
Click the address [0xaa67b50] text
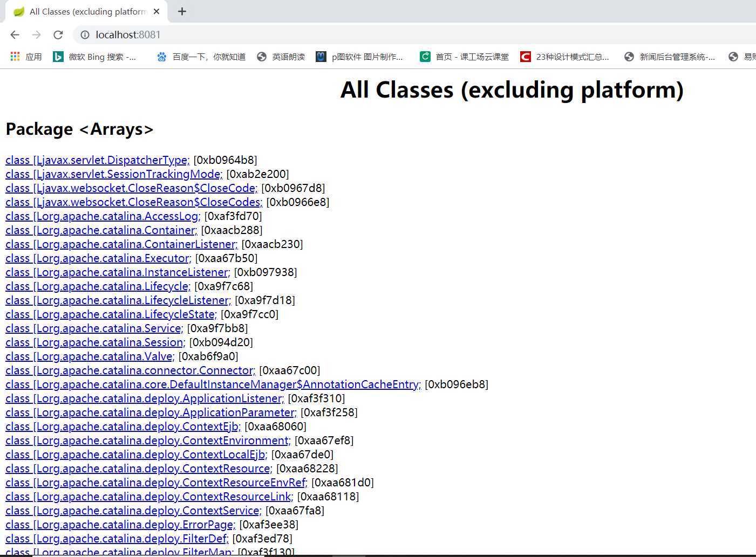tap(227, 258)
